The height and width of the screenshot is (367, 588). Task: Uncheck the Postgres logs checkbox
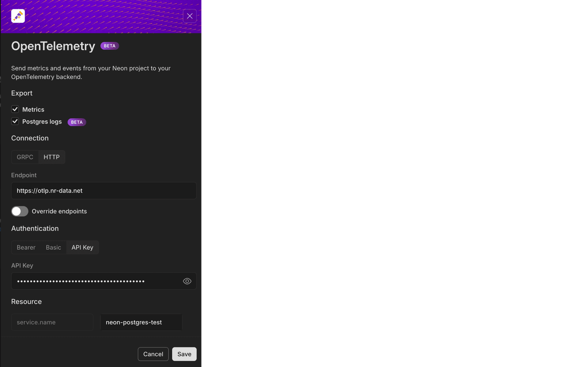click(x=15, y=121)
